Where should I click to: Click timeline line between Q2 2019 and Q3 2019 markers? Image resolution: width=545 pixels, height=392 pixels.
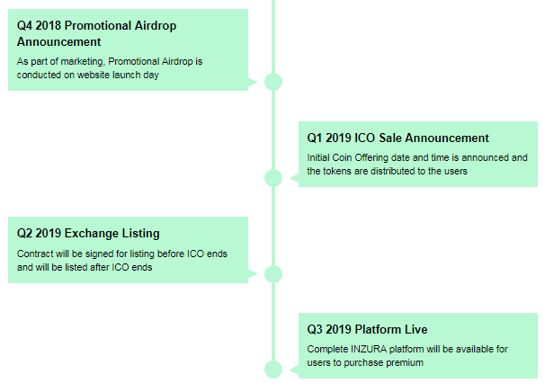pos(273,322)
